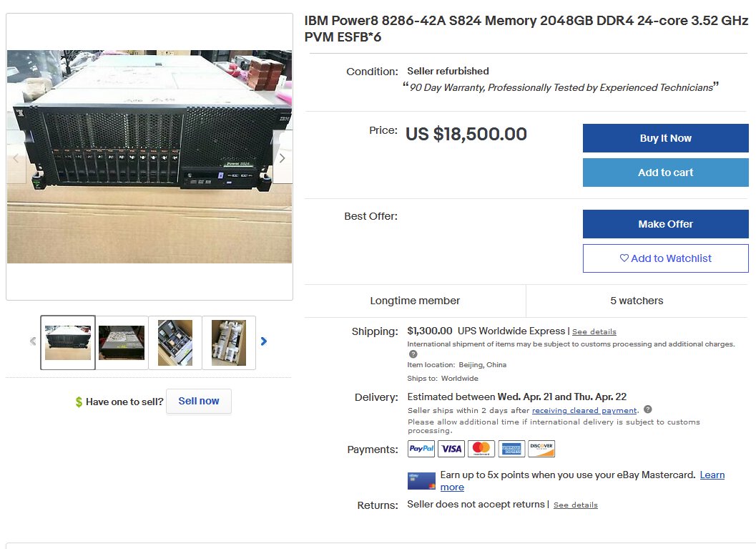The width and height of the screenshot is (756, 549).
Task: Click the Add to cart button
Action: pos(665,173)
